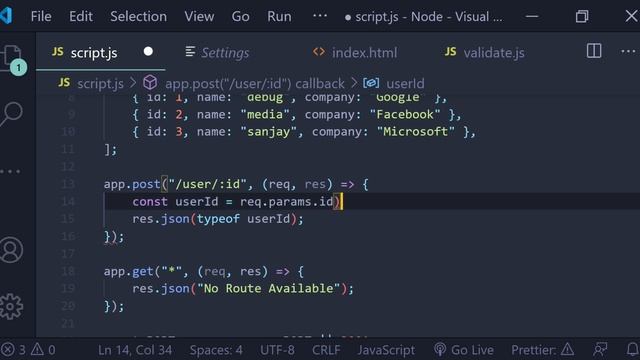Screen dimensions: 640x360
Task: Switch to the validate.js tab
Action: point(484,53)
